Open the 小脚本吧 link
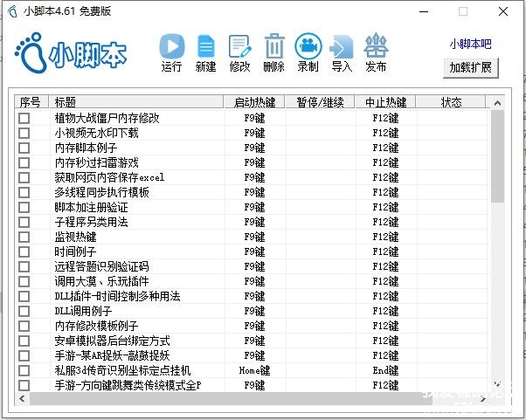 (470, 44)
